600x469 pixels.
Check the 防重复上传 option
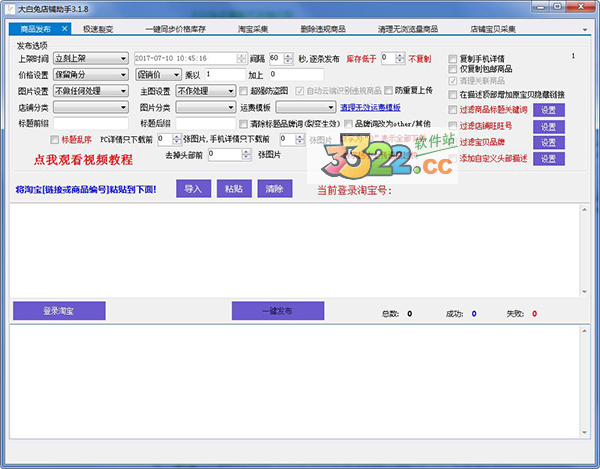[387, 91]
